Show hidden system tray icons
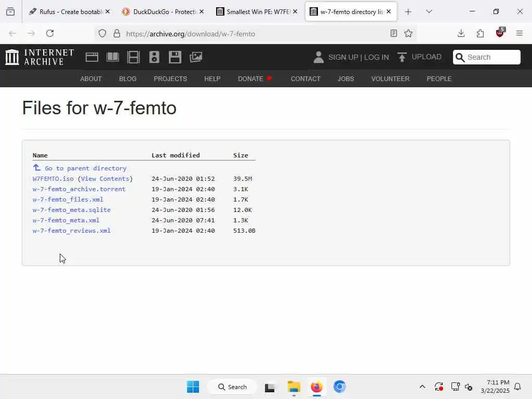 click(422, 387)
